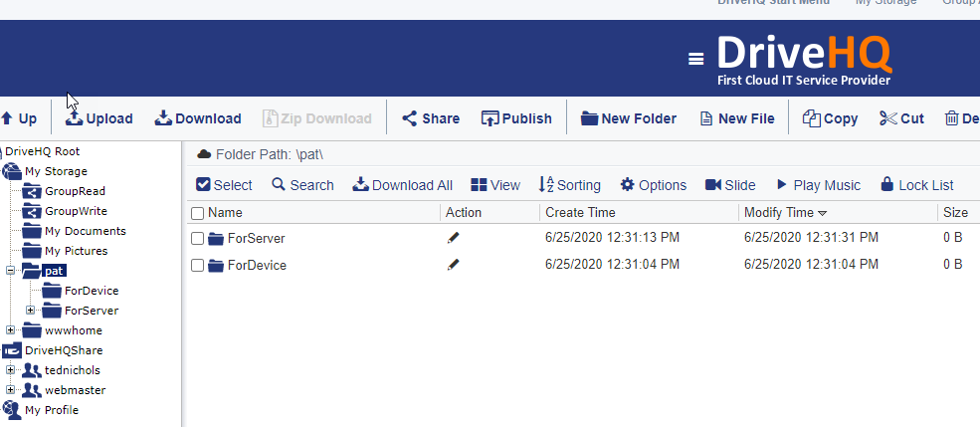Select wwwhome in the folder tree
The image size is (980, 427).
pyautogui.click(x=73, y=330)
